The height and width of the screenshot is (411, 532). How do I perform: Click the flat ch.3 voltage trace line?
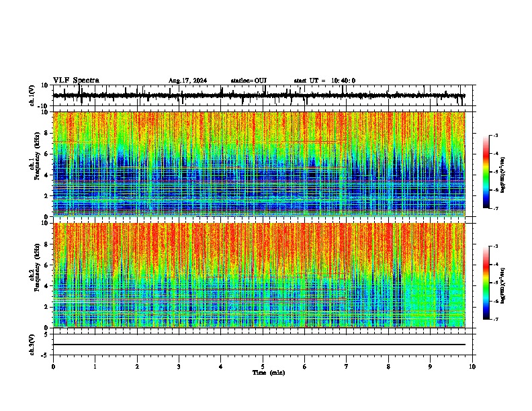259,345
